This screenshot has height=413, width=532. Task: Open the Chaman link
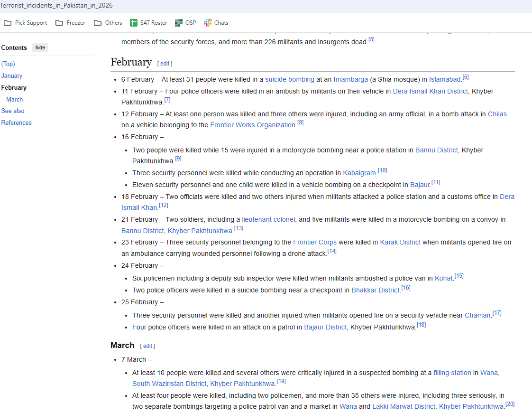(x=478, y=315)
